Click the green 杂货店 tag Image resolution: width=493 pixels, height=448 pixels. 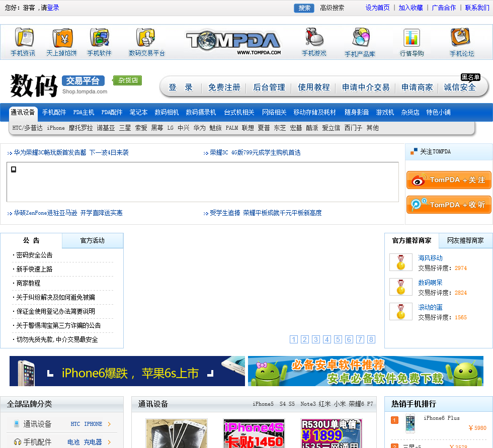128,80
